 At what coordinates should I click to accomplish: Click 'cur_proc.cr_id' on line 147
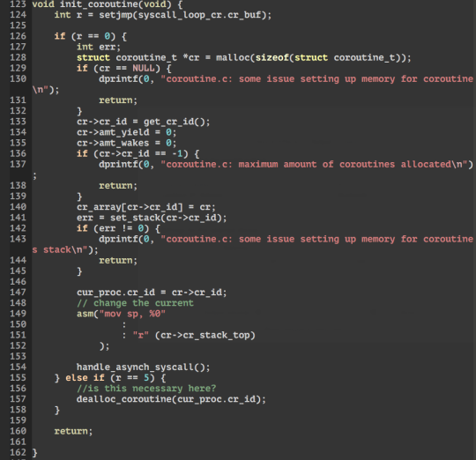click(x=115, y=293)
